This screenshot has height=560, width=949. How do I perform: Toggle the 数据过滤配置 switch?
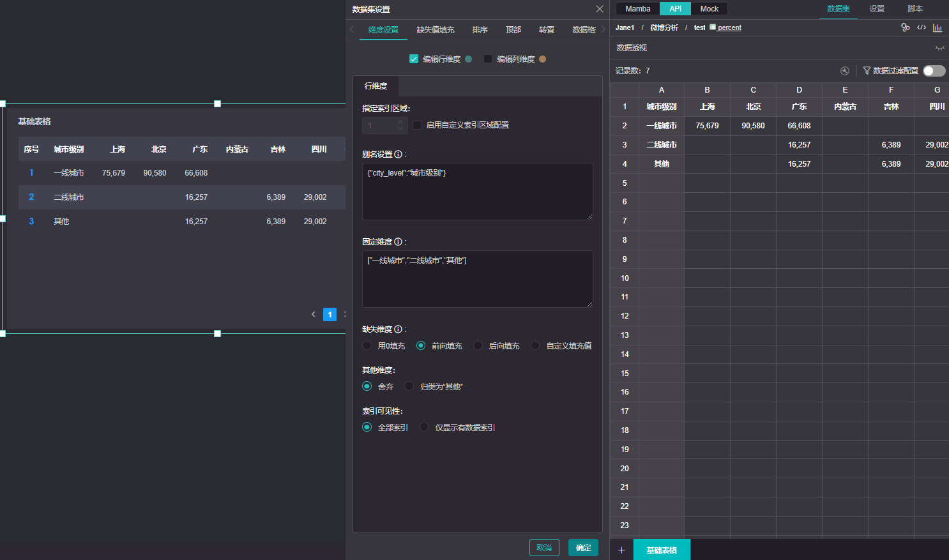(x=934, y=71)
